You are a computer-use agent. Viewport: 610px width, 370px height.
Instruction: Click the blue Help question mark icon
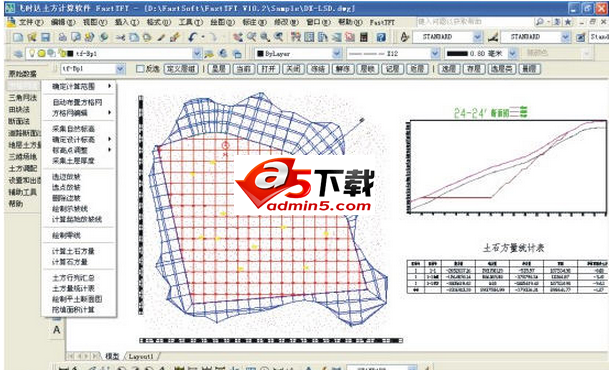click(x=381, y=37)
